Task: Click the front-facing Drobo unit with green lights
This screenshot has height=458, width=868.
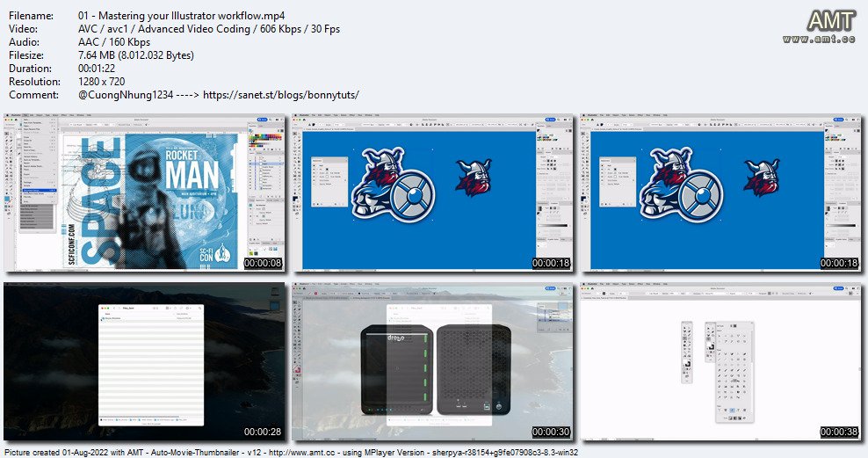Action: tap(396, 370)
